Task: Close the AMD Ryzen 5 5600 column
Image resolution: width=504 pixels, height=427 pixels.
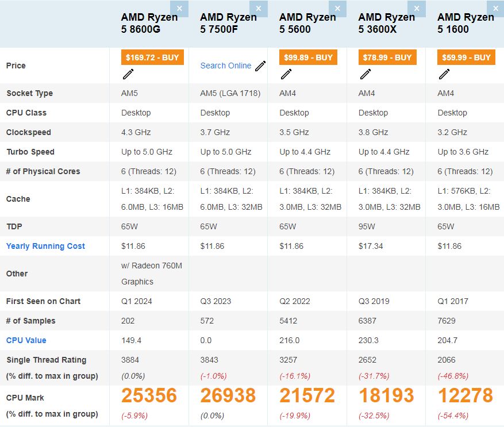Action: (337, 9)
